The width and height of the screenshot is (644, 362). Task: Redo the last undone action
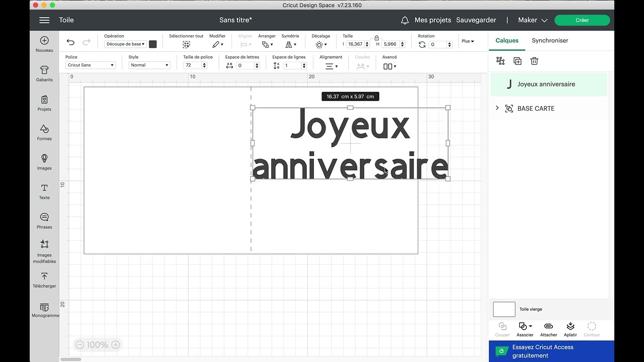click(x=87, y=42)
